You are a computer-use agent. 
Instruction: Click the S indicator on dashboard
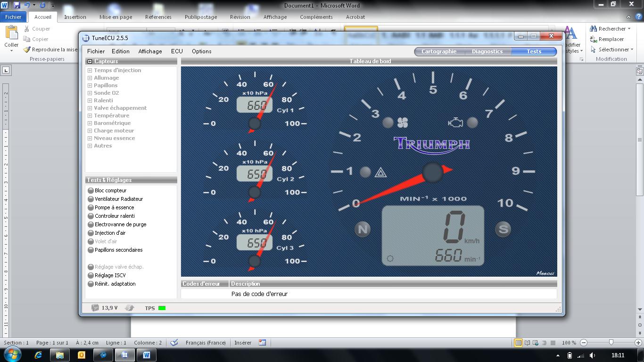pyautogui.click(x=503, y=230)
